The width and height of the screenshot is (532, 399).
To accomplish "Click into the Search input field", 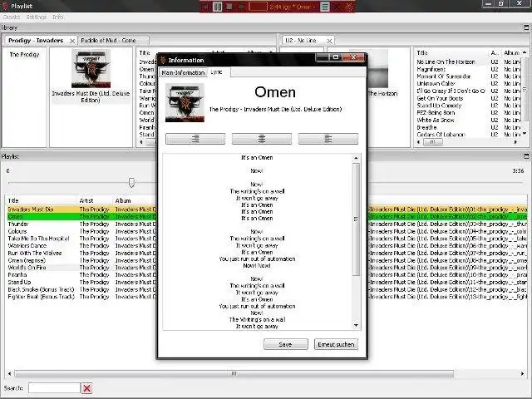I will 54,388.
